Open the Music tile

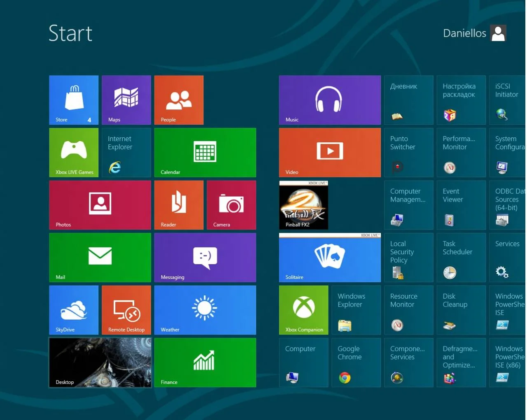pos(330,100)
